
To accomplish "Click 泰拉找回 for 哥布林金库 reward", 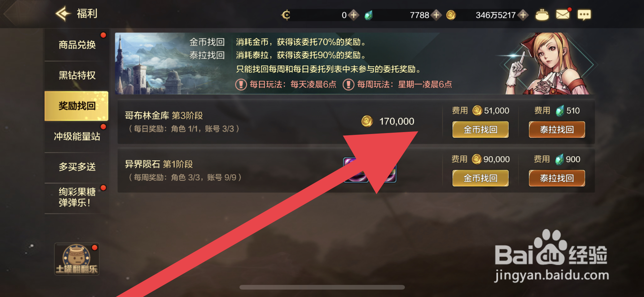I will point(557,129).
